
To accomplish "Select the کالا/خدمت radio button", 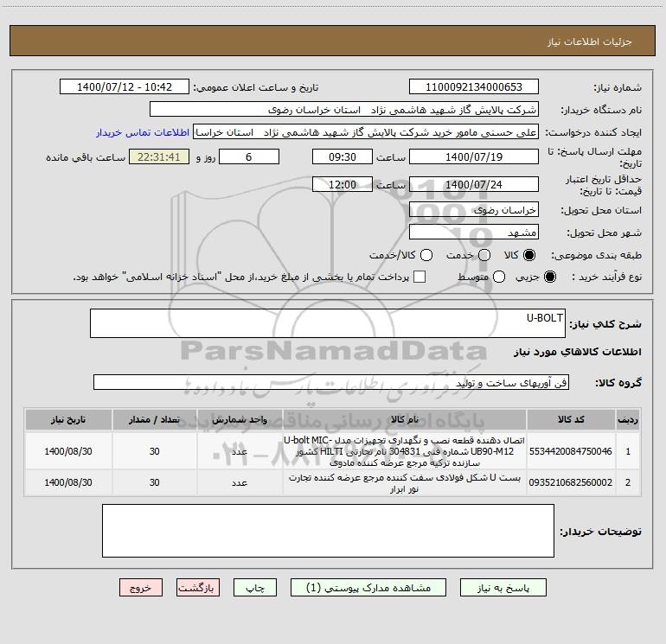I will point(426,255).
